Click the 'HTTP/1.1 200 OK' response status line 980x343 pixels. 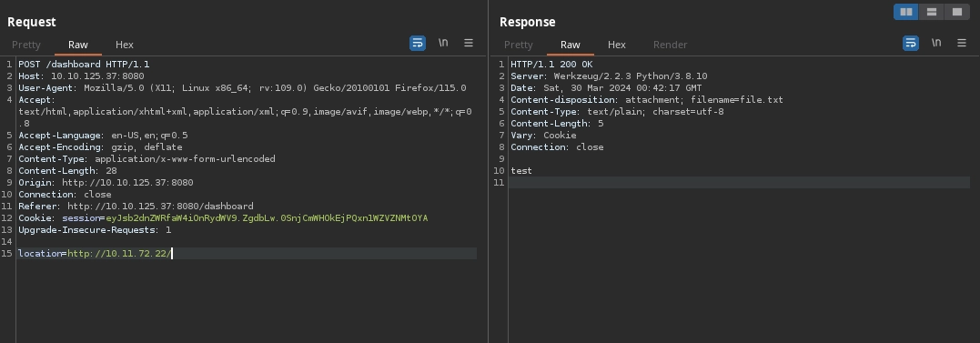(551, 65)
